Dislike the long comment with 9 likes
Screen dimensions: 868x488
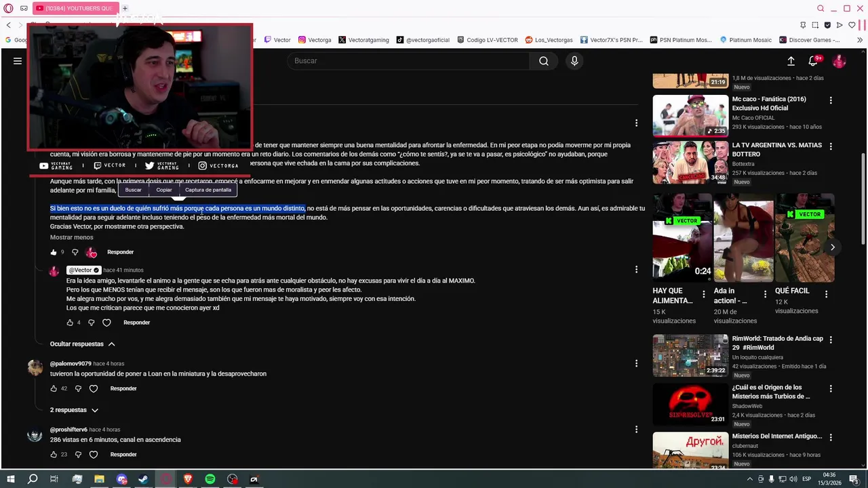click(75, 252)
